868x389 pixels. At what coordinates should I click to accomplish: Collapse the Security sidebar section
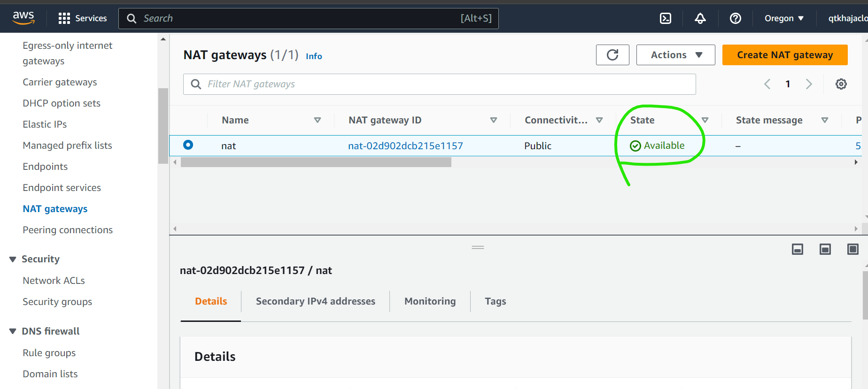coord(13,259)
